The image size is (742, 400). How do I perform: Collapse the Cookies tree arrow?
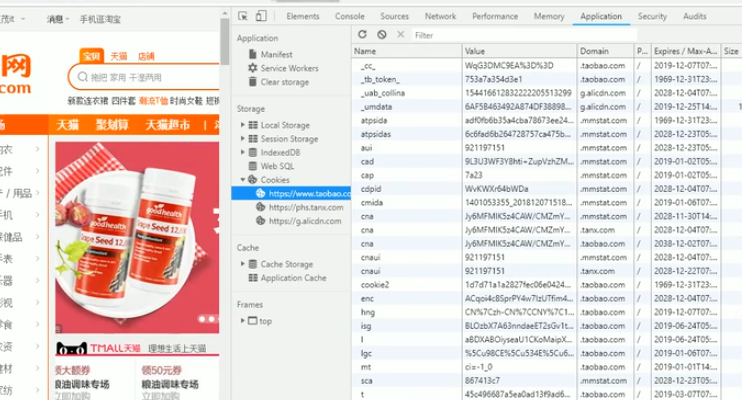[x=242, y=180]
